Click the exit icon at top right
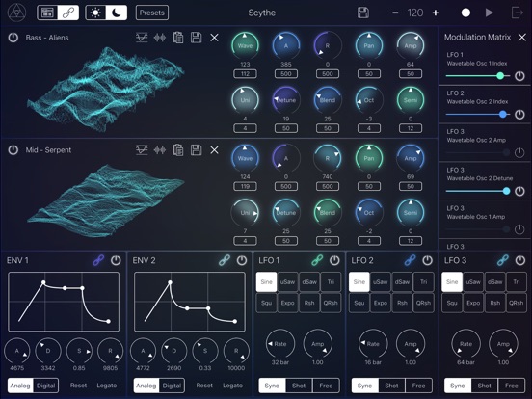 (518, 13)
